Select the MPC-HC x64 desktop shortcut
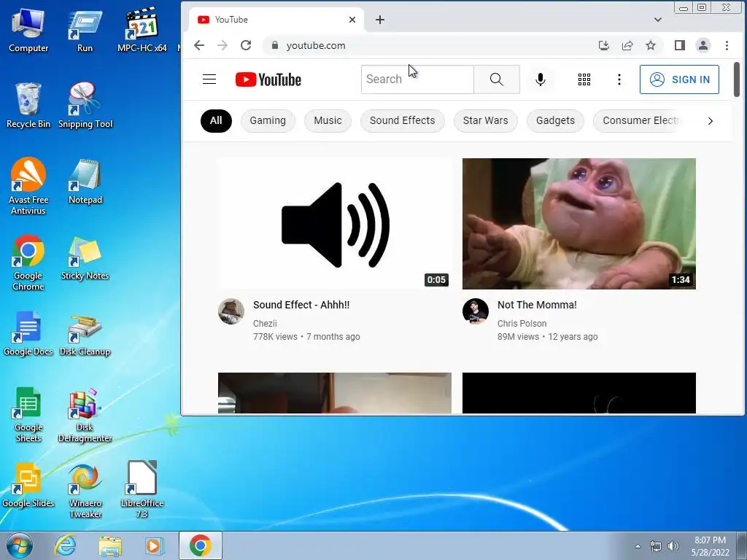This screenshot has width=747, height=560. (142, 31)
